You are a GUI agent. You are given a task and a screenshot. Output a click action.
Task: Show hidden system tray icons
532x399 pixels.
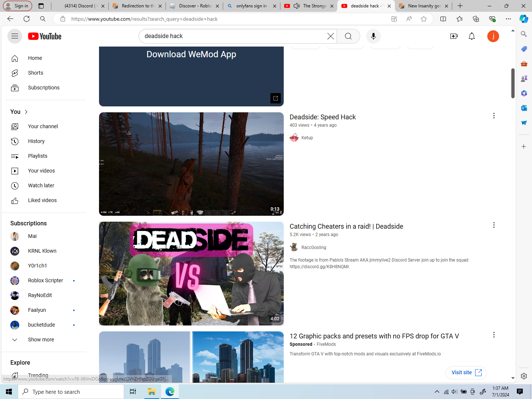pos(437,392)
